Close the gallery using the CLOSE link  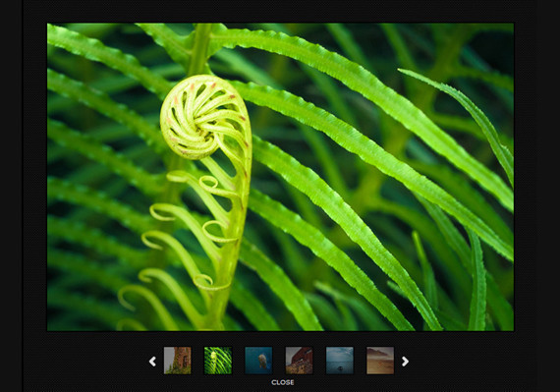(x=283, y=382)
